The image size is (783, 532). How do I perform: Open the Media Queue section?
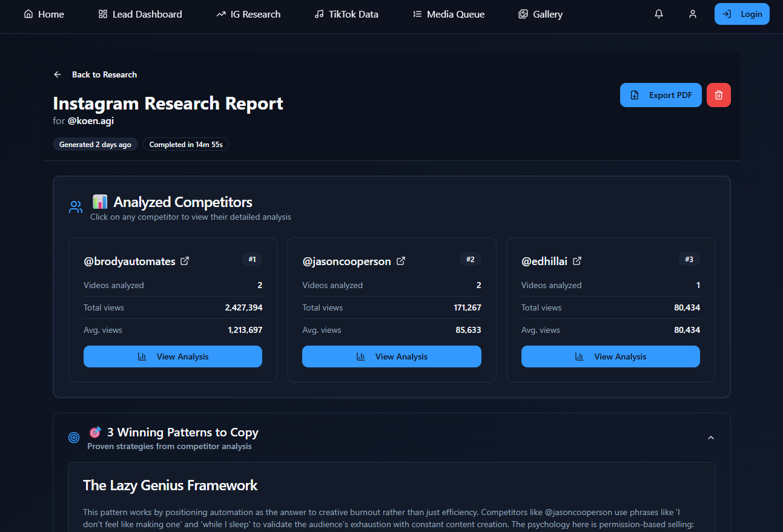click(x=448, y=14)
